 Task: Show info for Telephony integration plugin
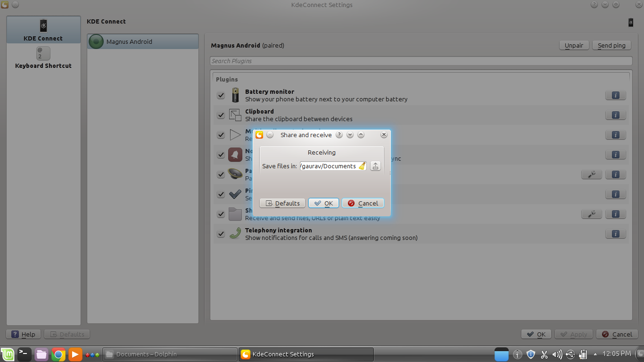click(x=615, y=234)
